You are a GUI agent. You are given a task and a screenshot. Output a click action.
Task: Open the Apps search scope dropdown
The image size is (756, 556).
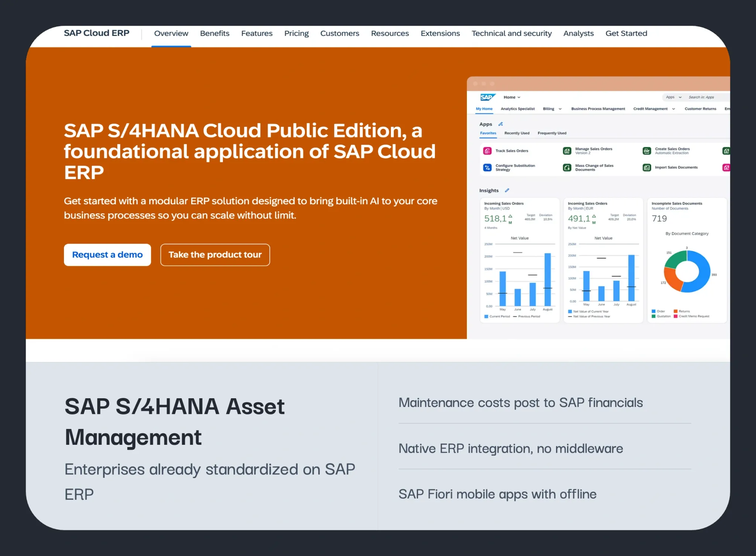click(673, 97)
